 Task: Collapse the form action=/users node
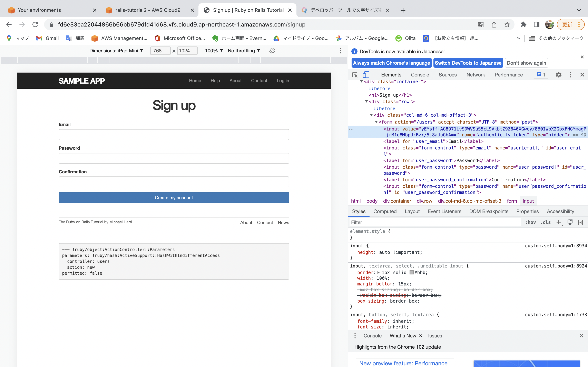(376, 122)
